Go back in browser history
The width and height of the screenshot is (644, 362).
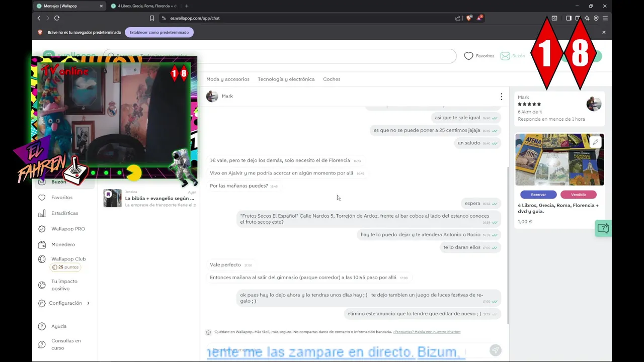click(x=39, y=18)
